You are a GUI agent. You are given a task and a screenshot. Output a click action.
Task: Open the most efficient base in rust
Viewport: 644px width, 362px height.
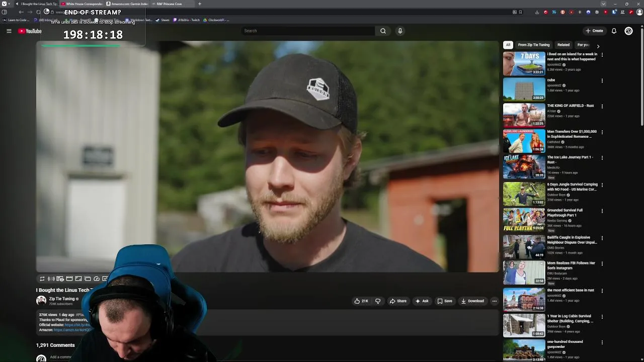pos(571,290)
